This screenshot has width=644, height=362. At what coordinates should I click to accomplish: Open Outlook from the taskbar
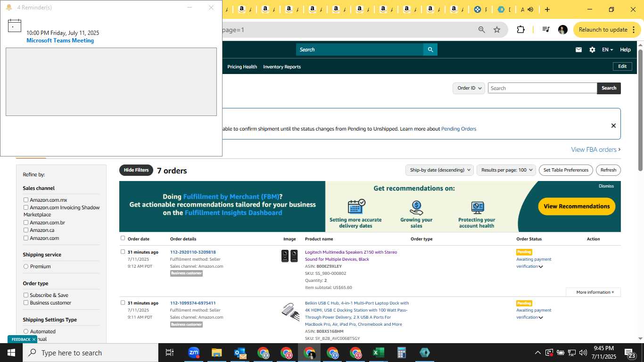pos(240,353)
